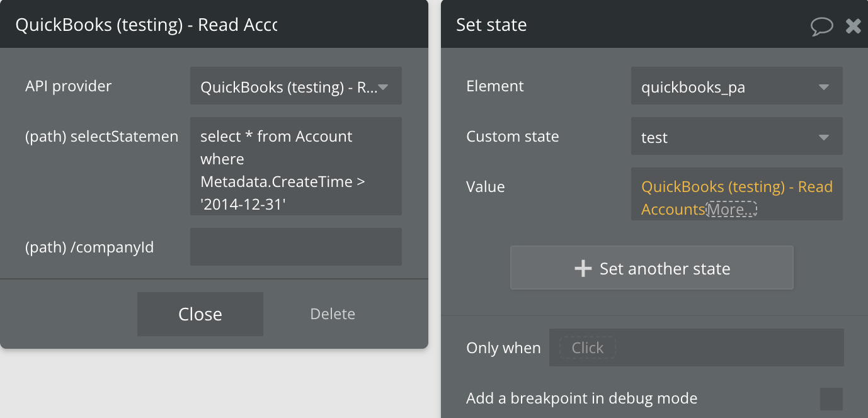Click the (path) /companyId label
Viewport: 868px width, 418px height.
89,247
